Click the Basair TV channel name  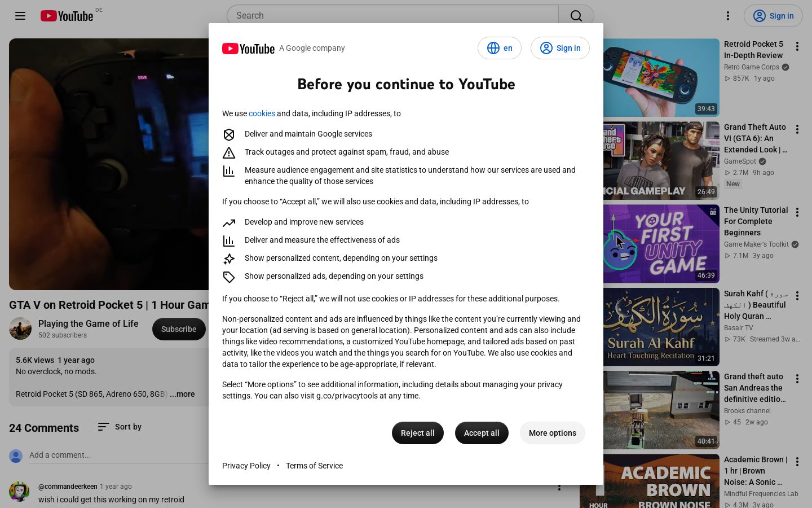(738, 328)
